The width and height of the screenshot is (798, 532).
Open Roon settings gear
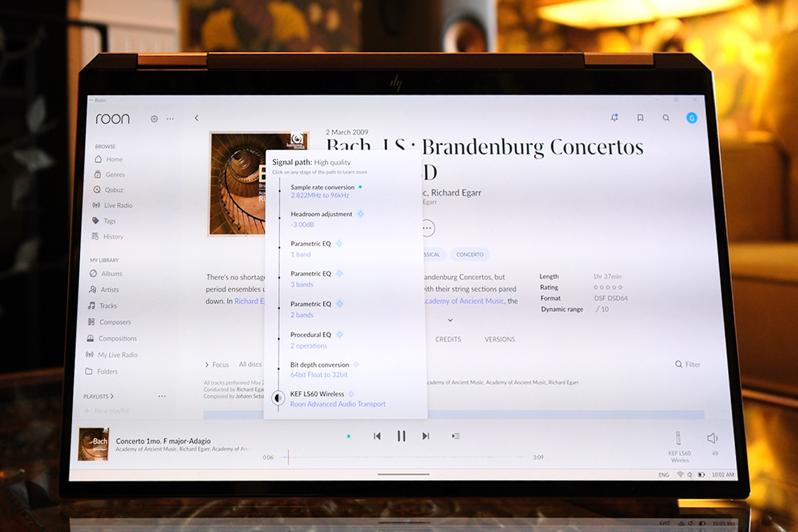point(154,119)
